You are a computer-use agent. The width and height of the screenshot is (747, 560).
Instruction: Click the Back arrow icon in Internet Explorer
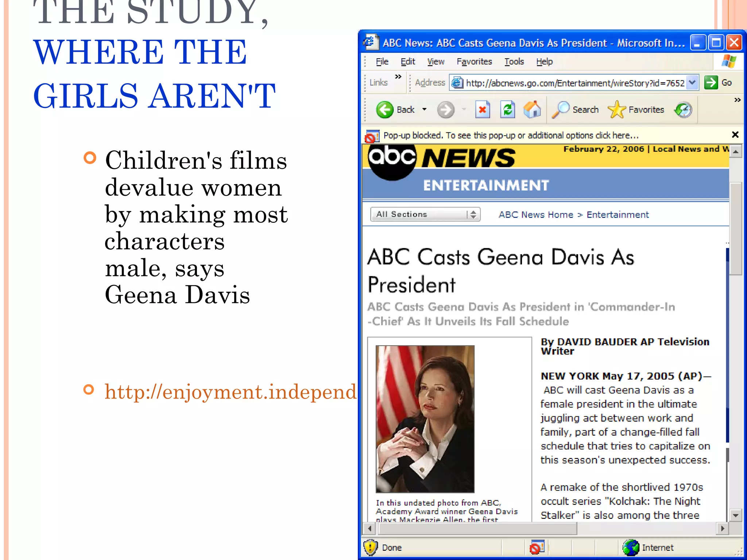(x=385, y=109)
